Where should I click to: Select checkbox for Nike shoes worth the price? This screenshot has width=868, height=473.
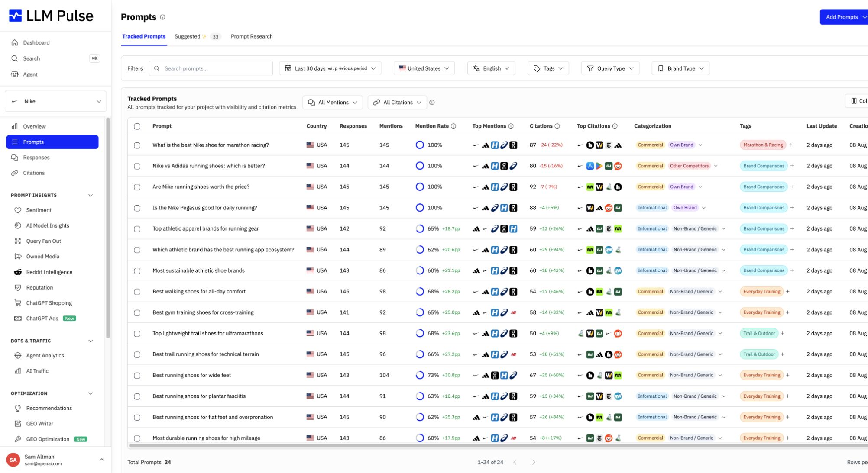click(137, 187)
